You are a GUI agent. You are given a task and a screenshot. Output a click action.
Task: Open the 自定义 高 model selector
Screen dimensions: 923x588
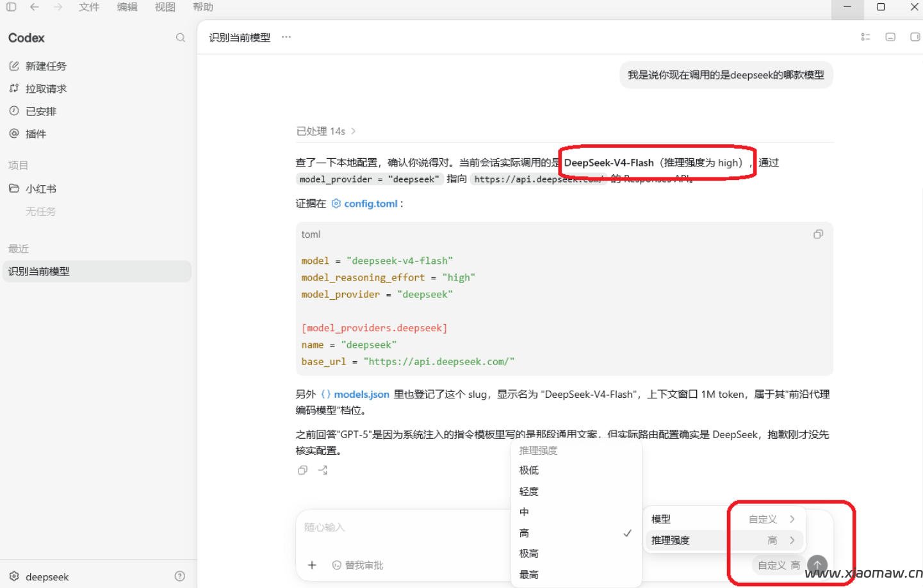pos(778,565)
